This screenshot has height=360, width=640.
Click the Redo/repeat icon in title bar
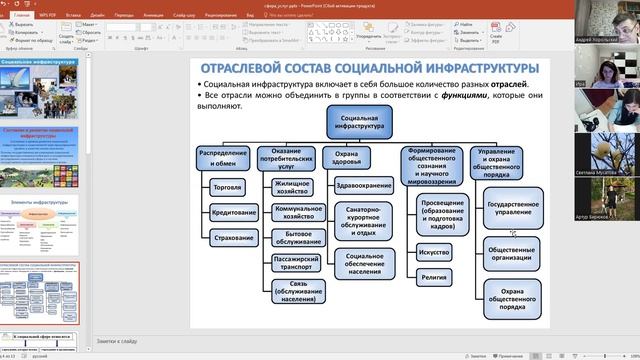coord(17,4)
